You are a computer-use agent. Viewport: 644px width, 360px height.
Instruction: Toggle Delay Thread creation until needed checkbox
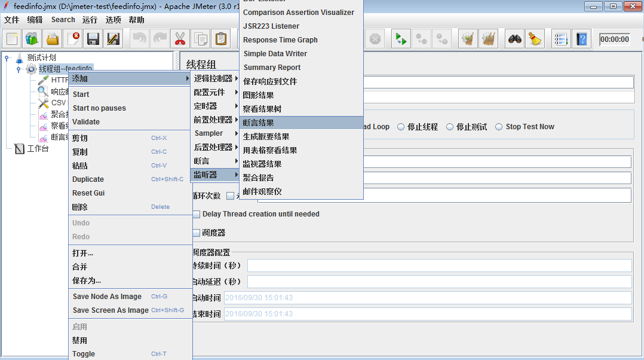[x=197, y=214]
